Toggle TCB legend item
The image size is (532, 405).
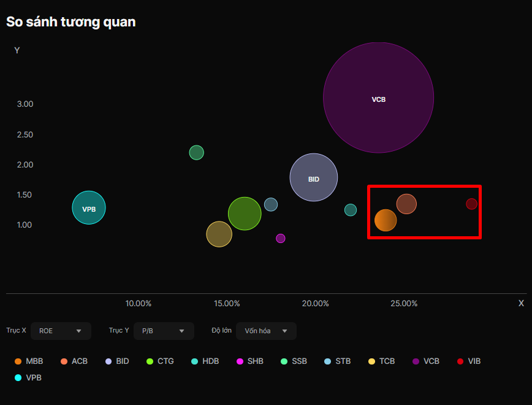pyautogui.click(x=382, y=361)
